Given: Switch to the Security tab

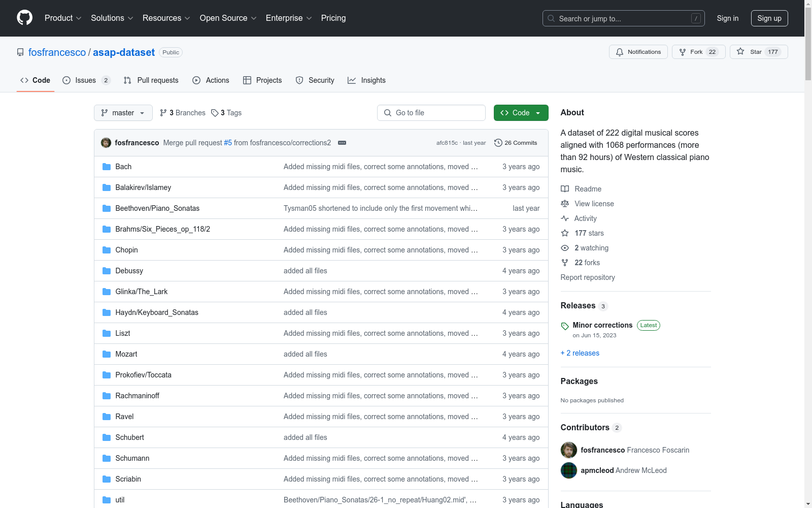Looking at the screenshot, I should click(x=315, y=80).
